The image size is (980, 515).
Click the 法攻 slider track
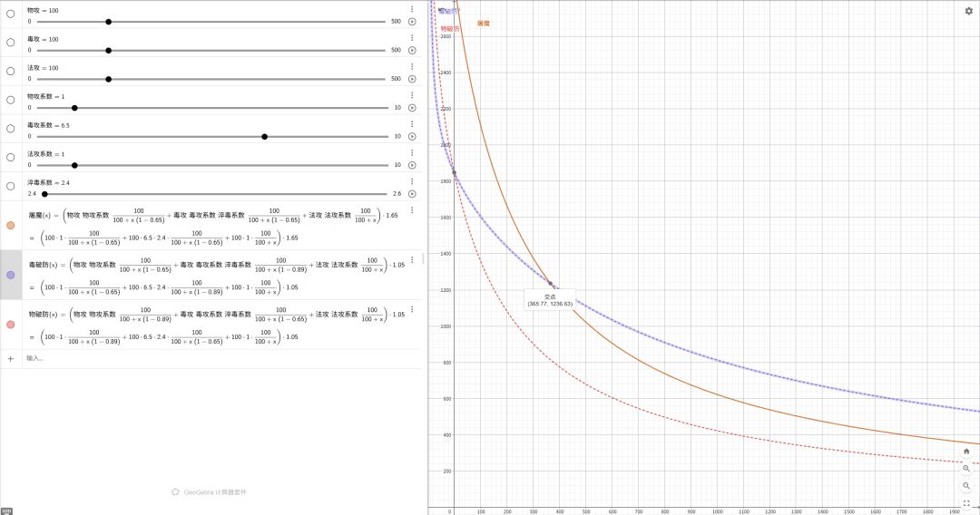[x=211, y=79]
